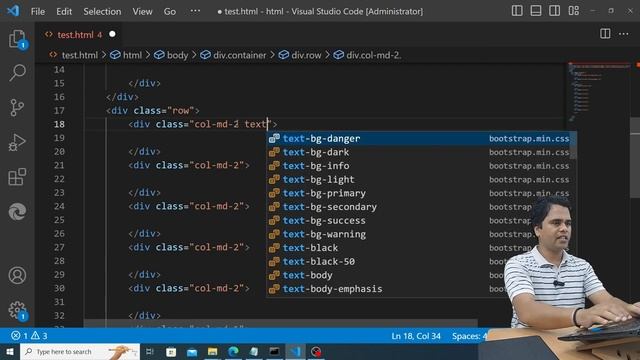Open the Microsoft Edge Tools view
640x360 pixels.
click(x=17, y=211)
